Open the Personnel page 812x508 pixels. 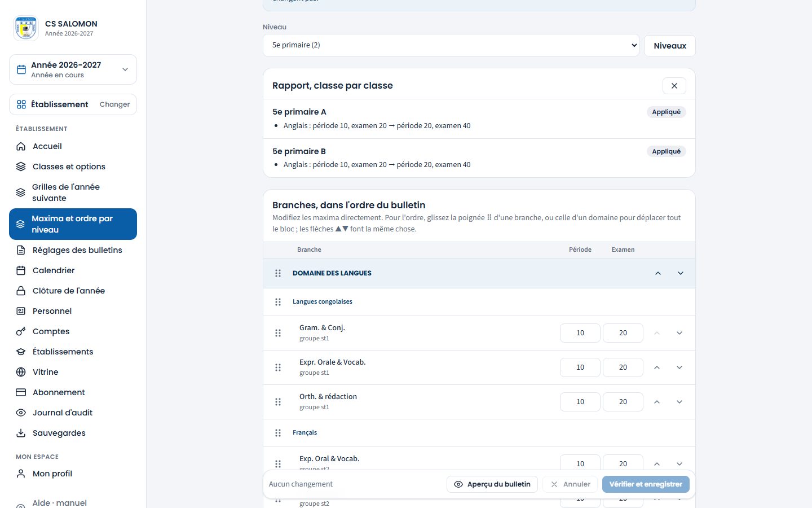[73, 311]
